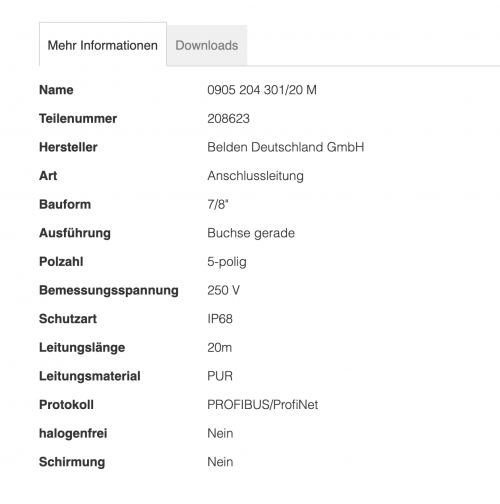Click the Protokoll label
The width and height of the screenshot is (500, 504).
click(x=66, y=405)
